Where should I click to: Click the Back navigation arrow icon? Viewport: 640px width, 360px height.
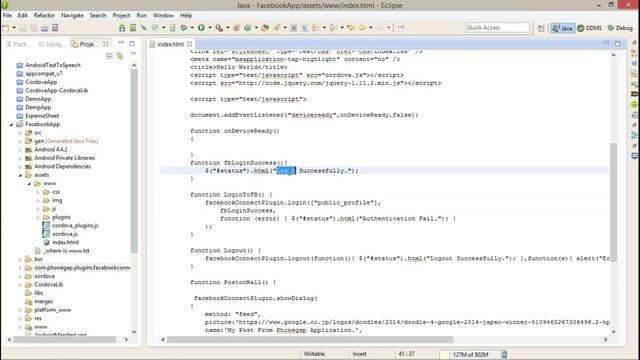[362, 28]
